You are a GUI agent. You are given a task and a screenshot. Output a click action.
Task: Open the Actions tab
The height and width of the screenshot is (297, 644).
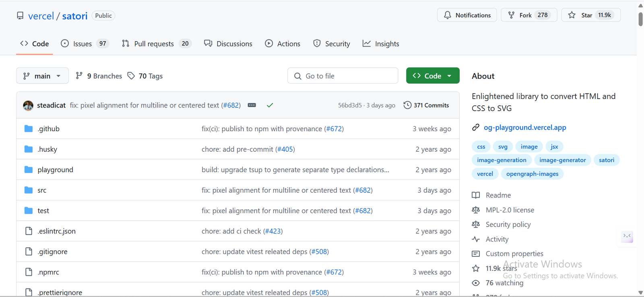(283, 44)
